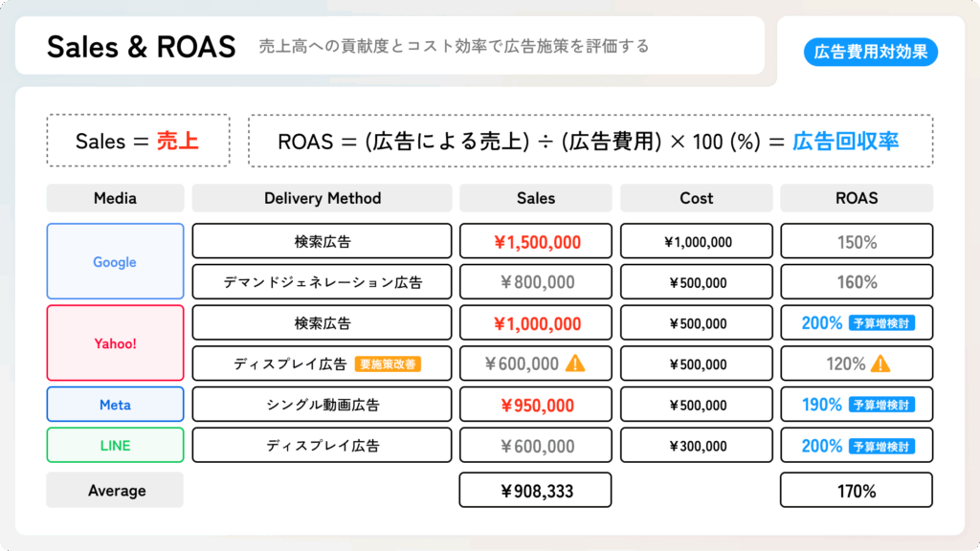Click the 120% ROAS value
Viewport: 980px width, 551px height.
pyautogui.click(x=846, y=364)
